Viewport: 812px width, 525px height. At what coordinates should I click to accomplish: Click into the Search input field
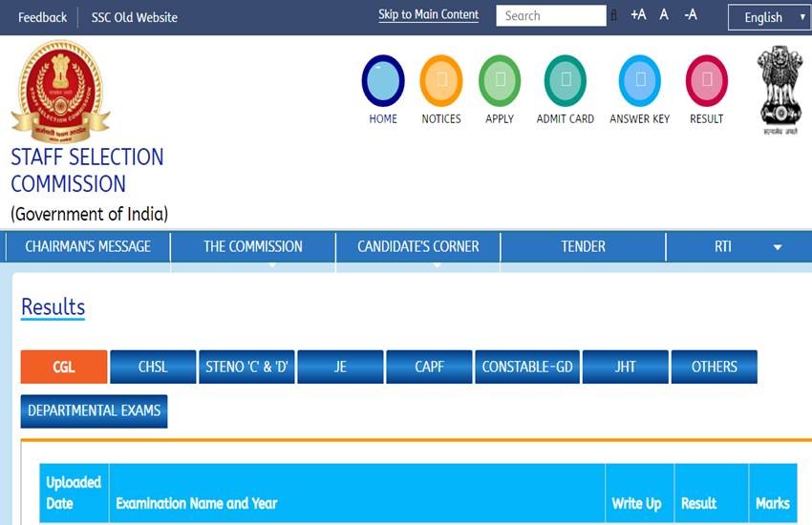click(x=551, y=15)
